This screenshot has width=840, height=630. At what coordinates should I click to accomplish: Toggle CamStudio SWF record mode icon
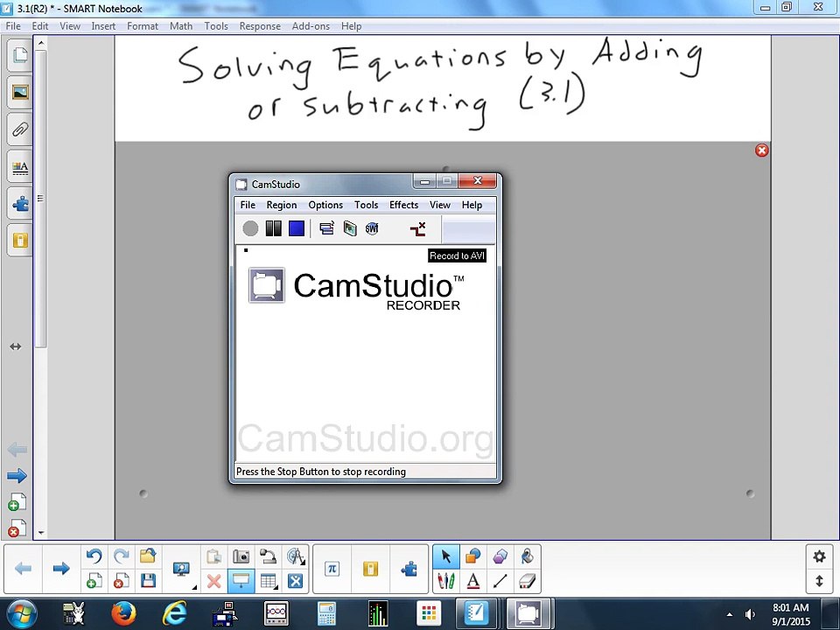pos(373,228)
